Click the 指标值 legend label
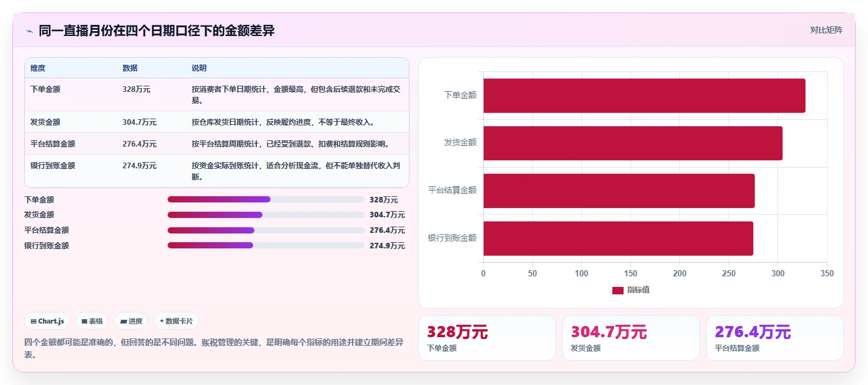 [638, 291]
